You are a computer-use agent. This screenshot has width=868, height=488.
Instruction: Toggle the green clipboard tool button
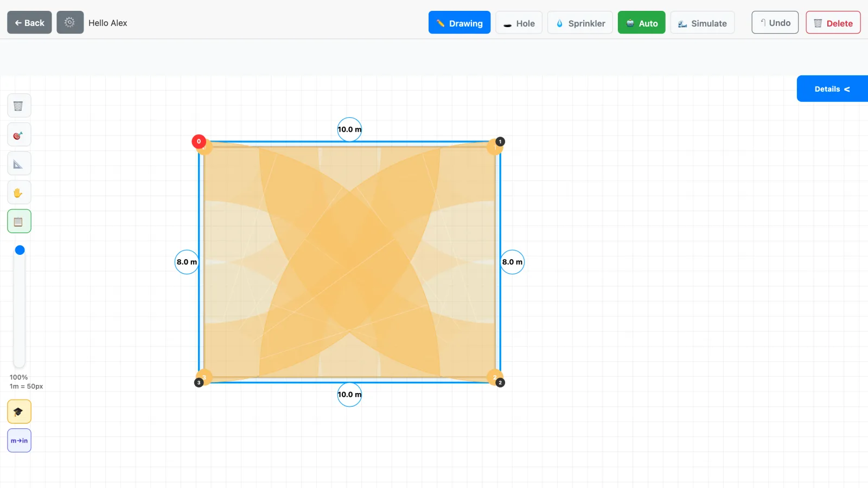point(19,221)
